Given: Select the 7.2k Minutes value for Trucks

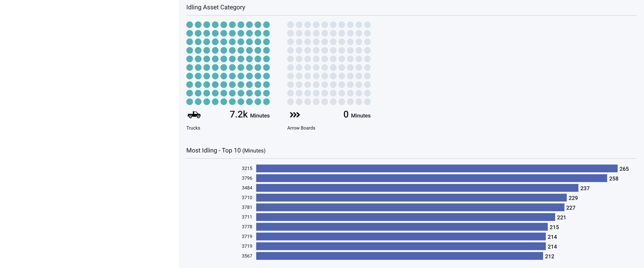Looking at the screenshot, I should tap(249, 115).
